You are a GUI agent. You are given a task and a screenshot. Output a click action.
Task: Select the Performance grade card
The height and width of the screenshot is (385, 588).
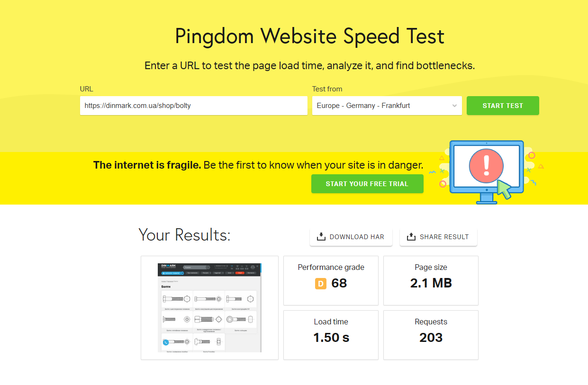[x=331, y=280]
